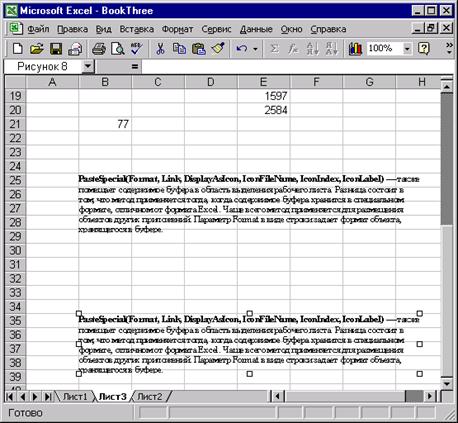Select row 30 header
The width and height of the screenshot is (458, 423).
[15, 250]
